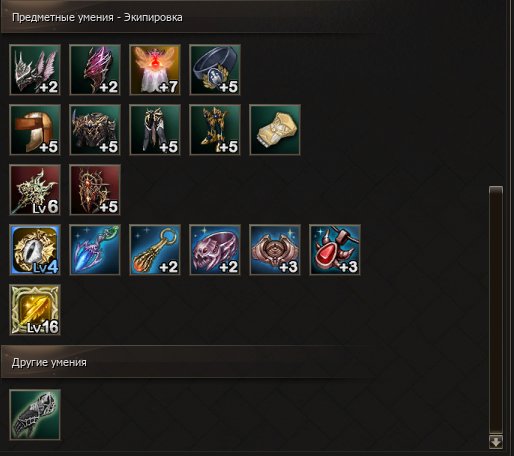Select the winged helmet +2 skill icon
This screenshot has height=456, width=514.
35,70
